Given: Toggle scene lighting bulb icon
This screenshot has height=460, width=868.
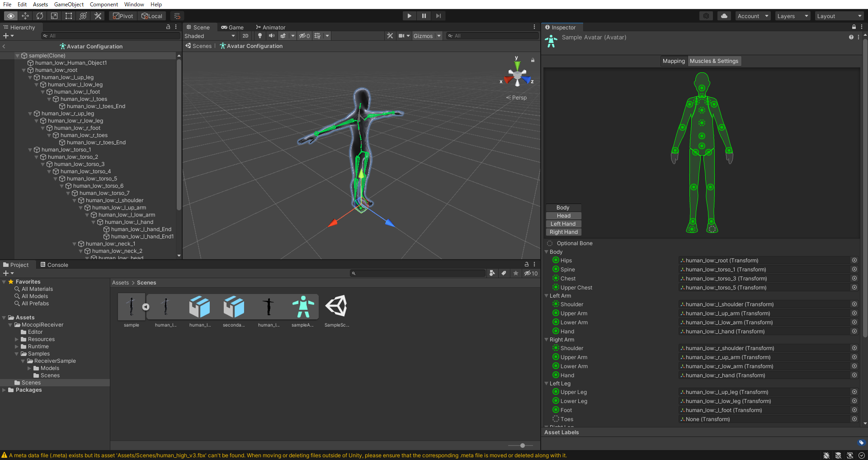Looking at the screenshot, I should 260,36.
